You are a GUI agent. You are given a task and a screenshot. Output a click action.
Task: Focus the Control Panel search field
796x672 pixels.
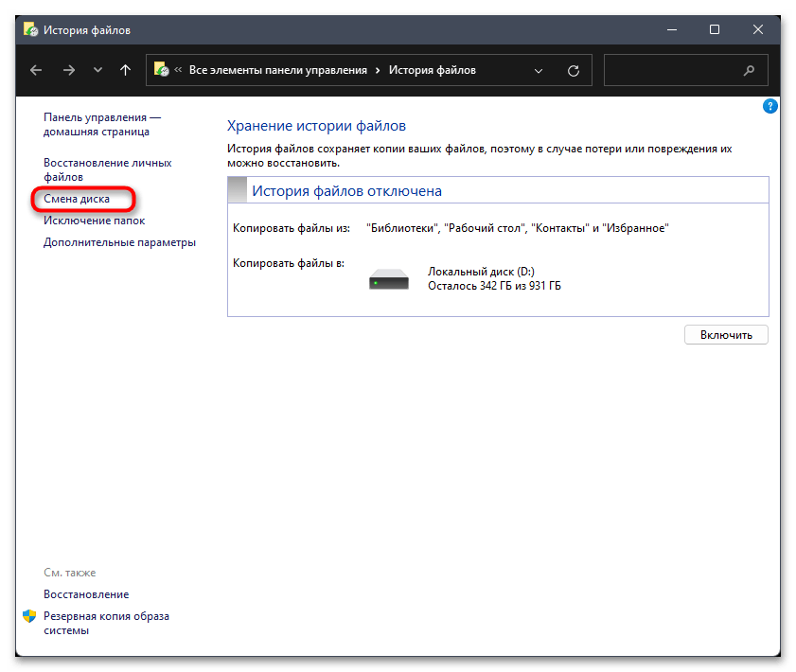click(x=672, y=70)
